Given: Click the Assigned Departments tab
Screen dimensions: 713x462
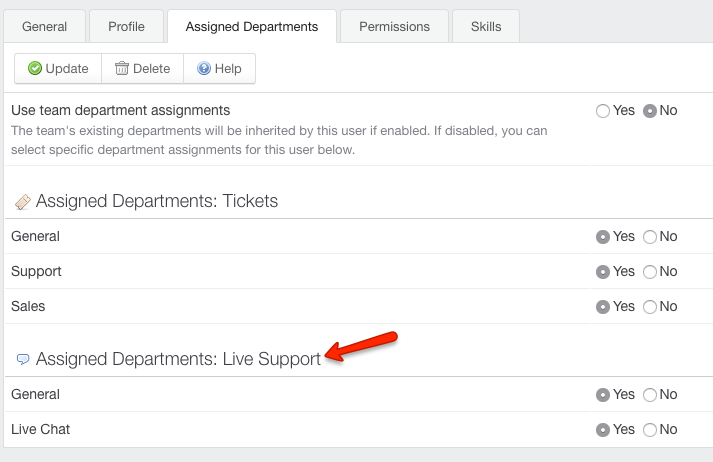Looking at the screenshot, I should tap(252, 26).
